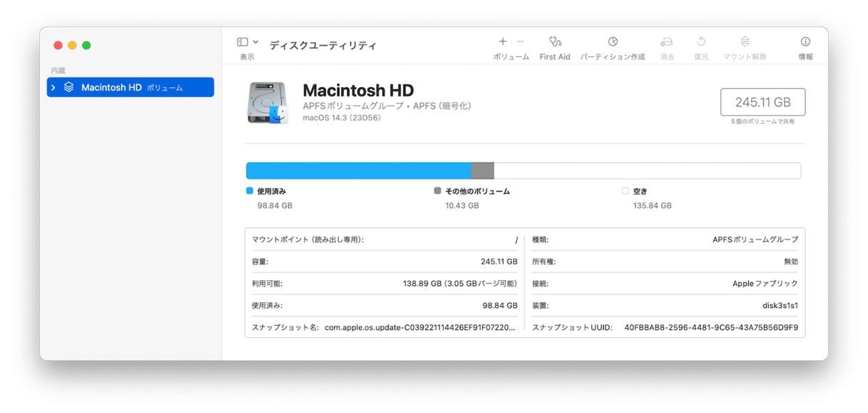Select Macintosh HD in the sidebar
This screenshot has width=868, height=413.
point(111,87)
